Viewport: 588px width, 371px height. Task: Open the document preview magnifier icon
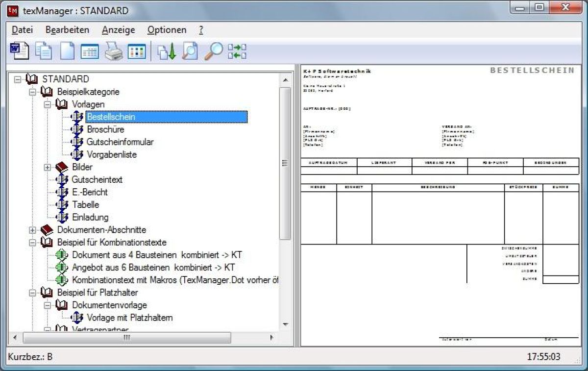click(x=191, y=50)
